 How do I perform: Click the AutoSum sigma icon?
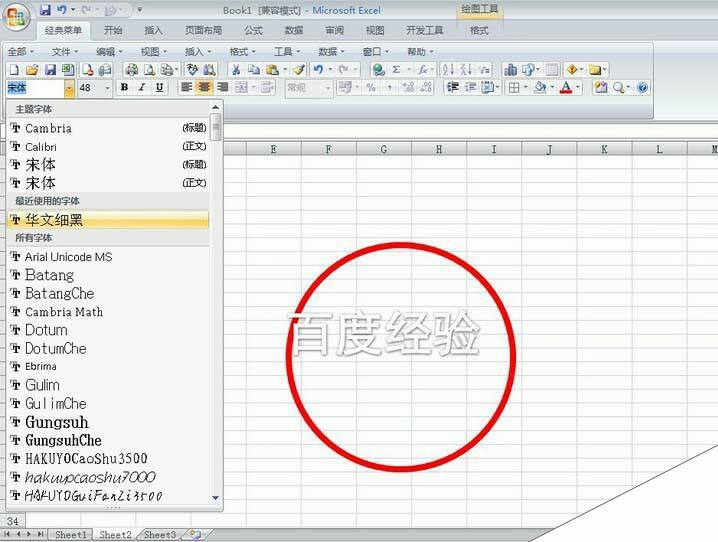[x=396, y=70]
